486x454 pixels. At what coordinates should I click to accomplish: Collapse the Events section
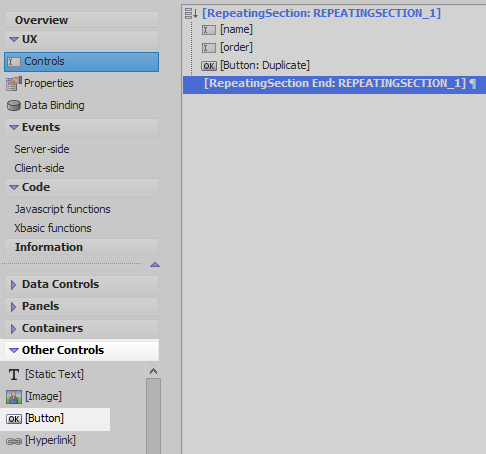click(x=14, y=127)
